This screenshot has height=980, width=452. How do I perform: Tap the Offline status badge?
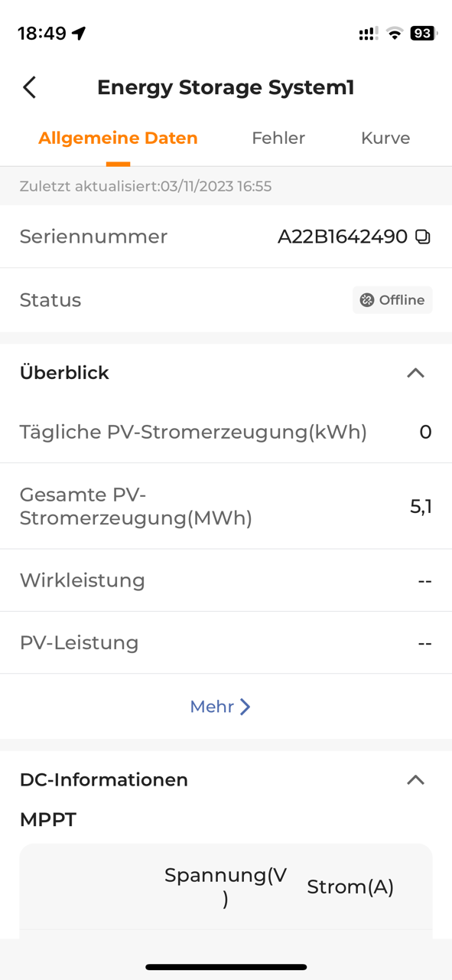[x=392, y=300]
